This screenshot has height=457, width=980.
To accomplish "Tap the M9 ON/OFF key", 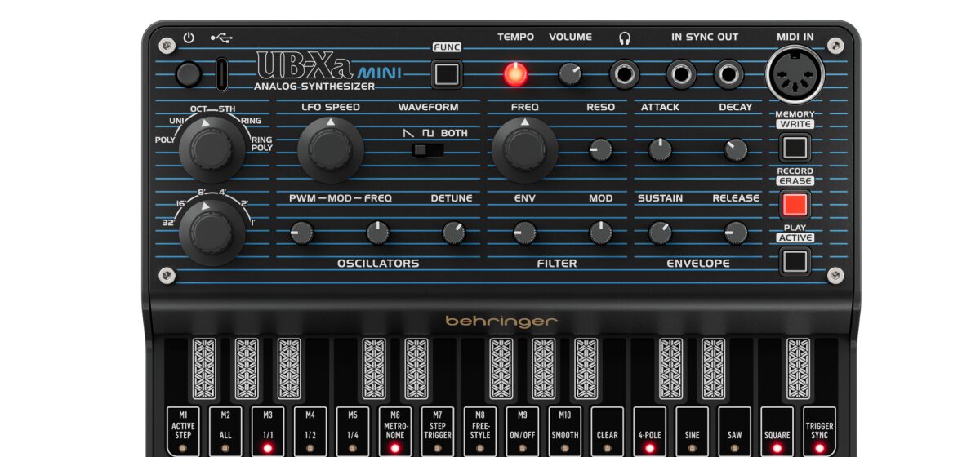I will pos(523,432).
